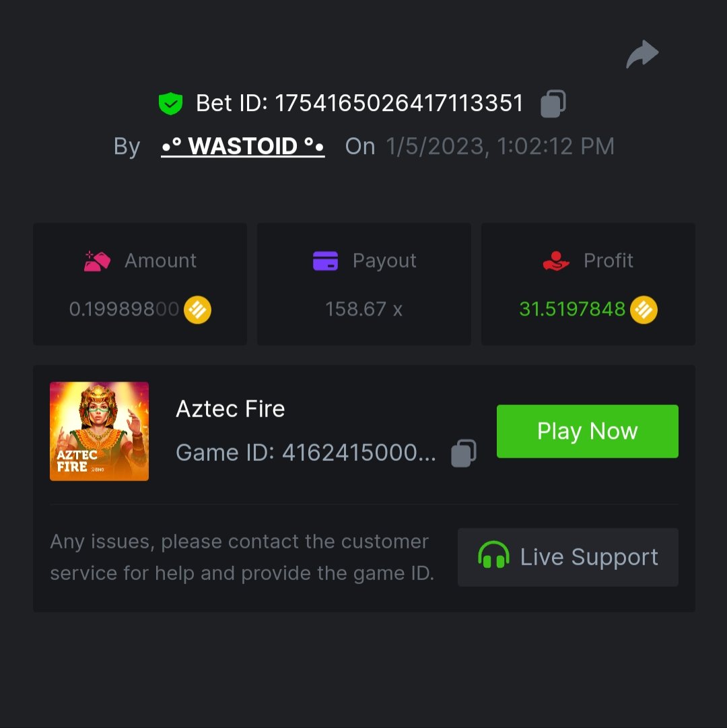This screenshot has height=728, width=727.
Task: Copy the Game ID
Action: pos(464,453)
